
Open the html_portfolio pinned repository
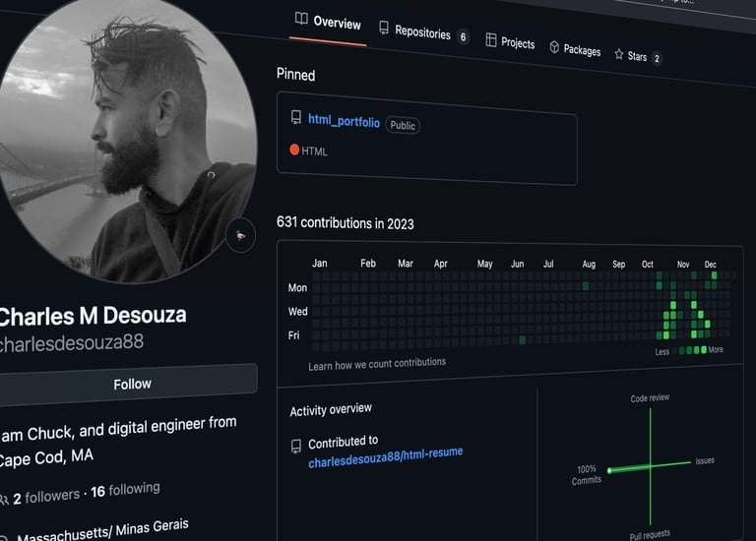coord(344,121)
